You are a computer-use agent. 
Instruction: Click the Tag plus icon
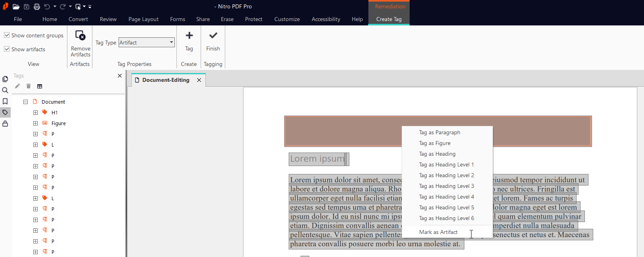pyautogui.click(x=189, y=36)
